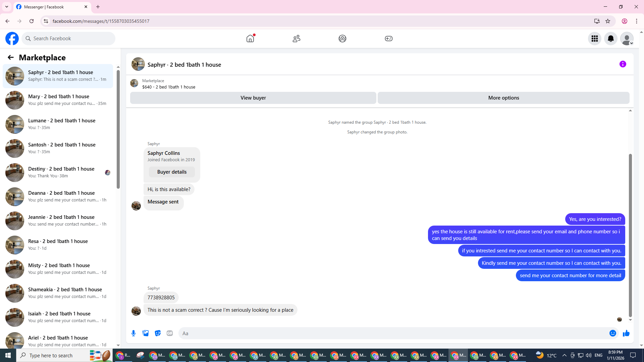The width and height of the screenshot is (644, 362).
Task: Click the 'Hi, is this available?' message
Action: click(169, 189)
